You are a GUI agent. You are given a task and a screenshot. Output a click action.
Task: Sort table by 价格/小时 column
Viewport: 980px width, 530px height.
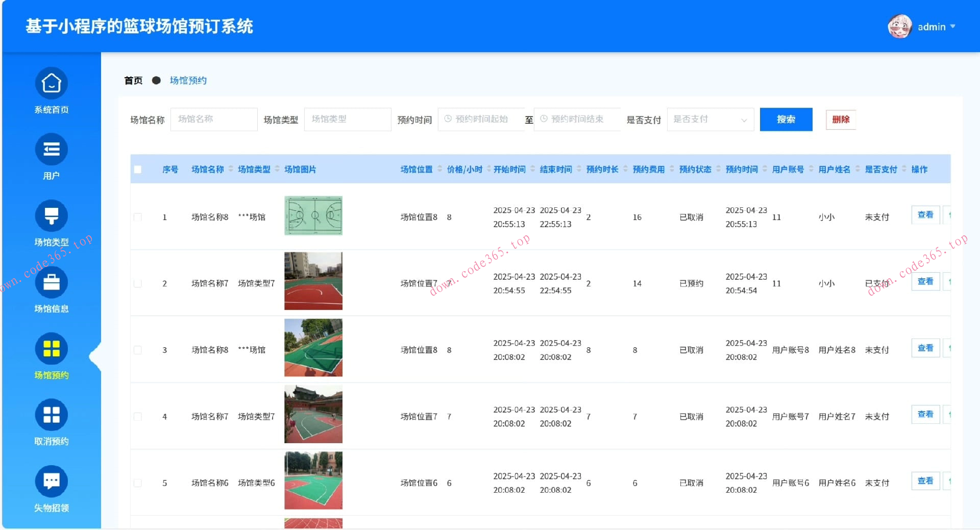pos(463,169)
